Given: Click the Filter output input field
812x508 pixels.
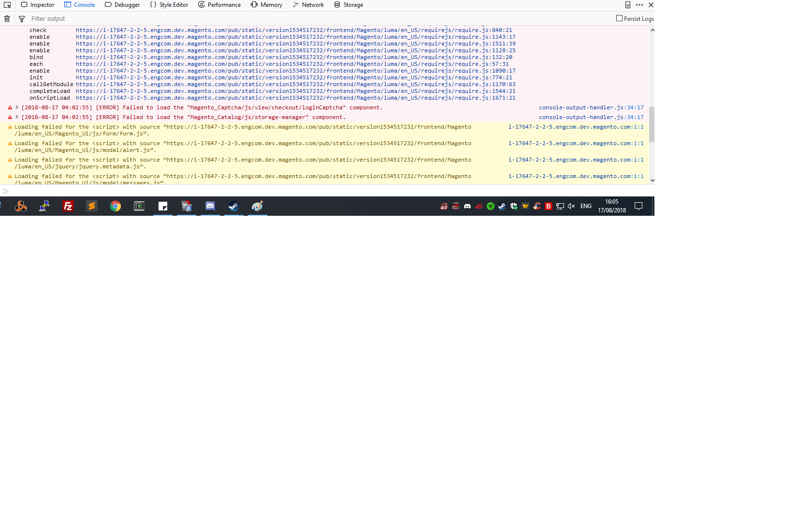Looking at the screenshot, I should tap(72, 18).
